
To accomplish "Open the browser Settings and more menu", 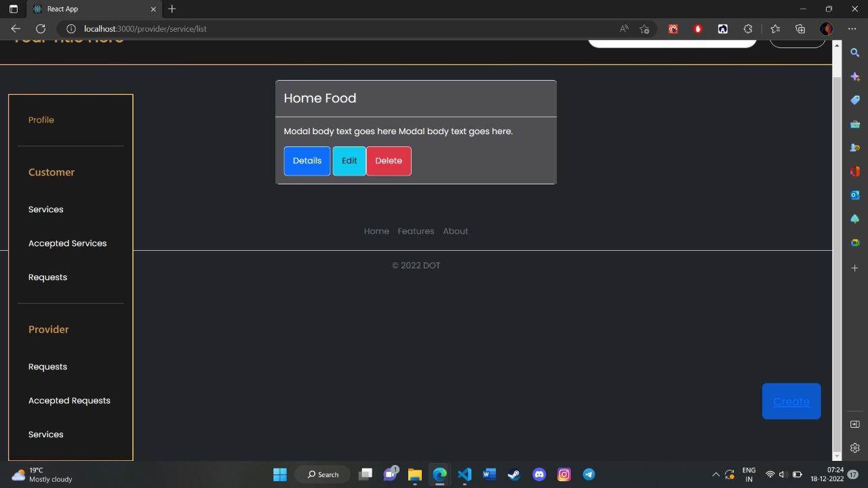I will [852, 28].
